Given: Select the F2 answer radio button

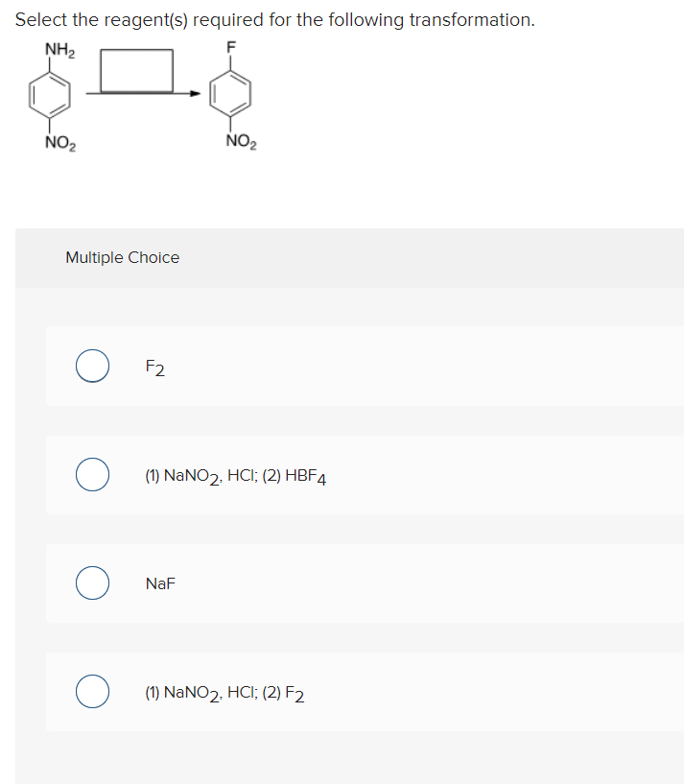Looking at the screenshot, I should pyautogui.click(x=92, y=366).
